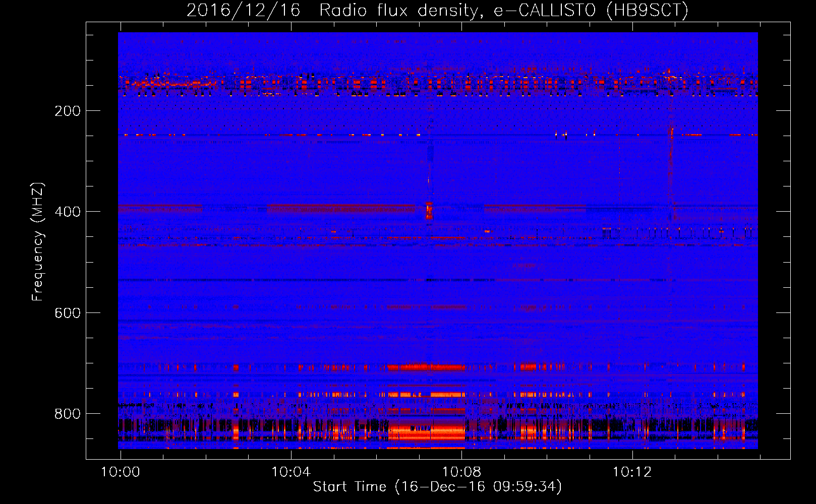Click the '10:00' time tick label
The width and height of the screenshot is (816, 504).
[120, 472]
